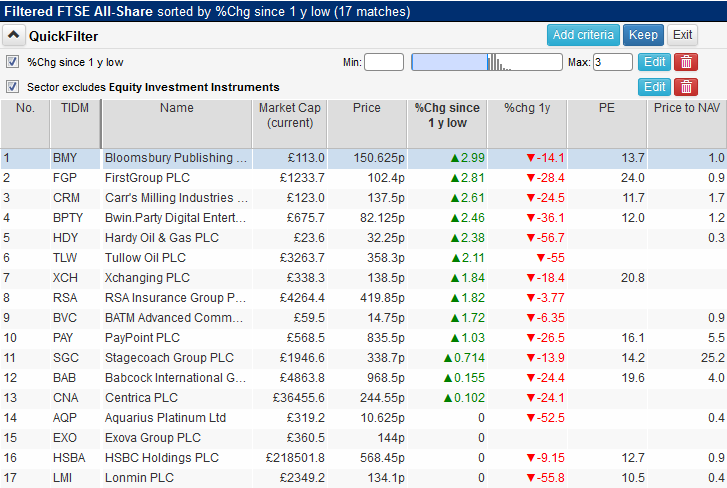Delete the Sector excludes criterion with trash icon

(686, 87)
